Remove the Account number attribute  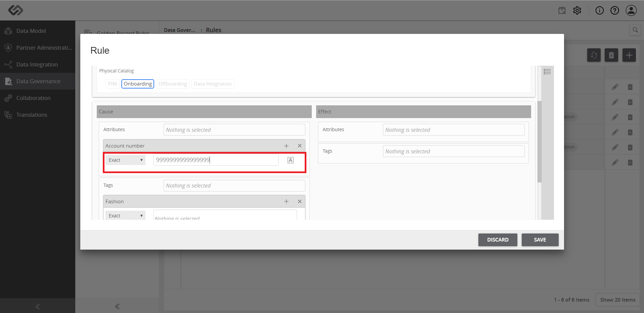[300, 146]
